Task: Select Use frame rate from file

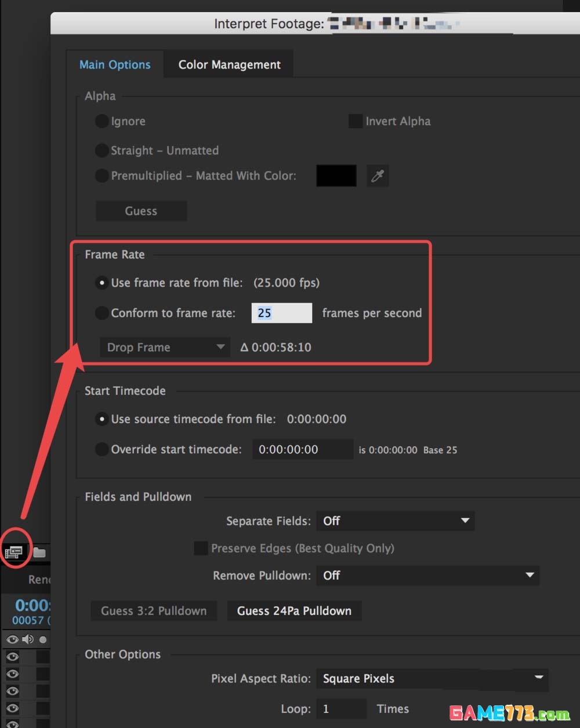Action: point(101,283)
